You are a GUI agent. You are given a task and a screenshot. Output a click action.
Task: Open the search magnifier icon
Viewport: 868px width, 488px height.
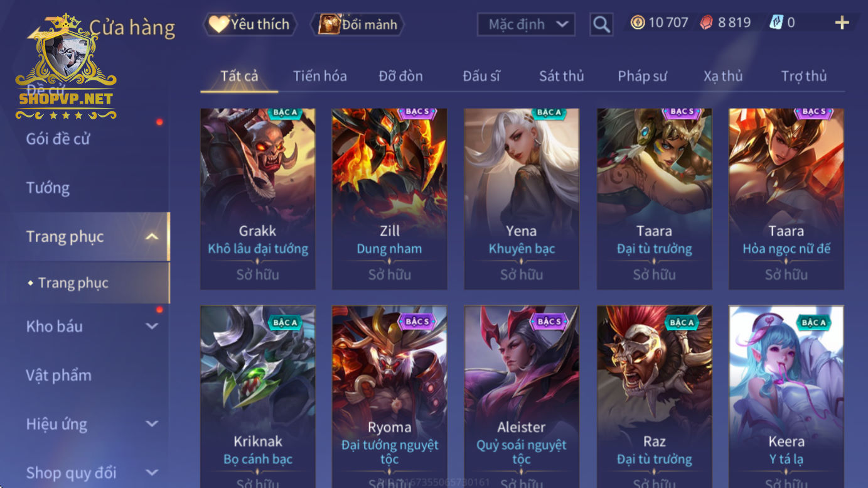coord(601,24)
